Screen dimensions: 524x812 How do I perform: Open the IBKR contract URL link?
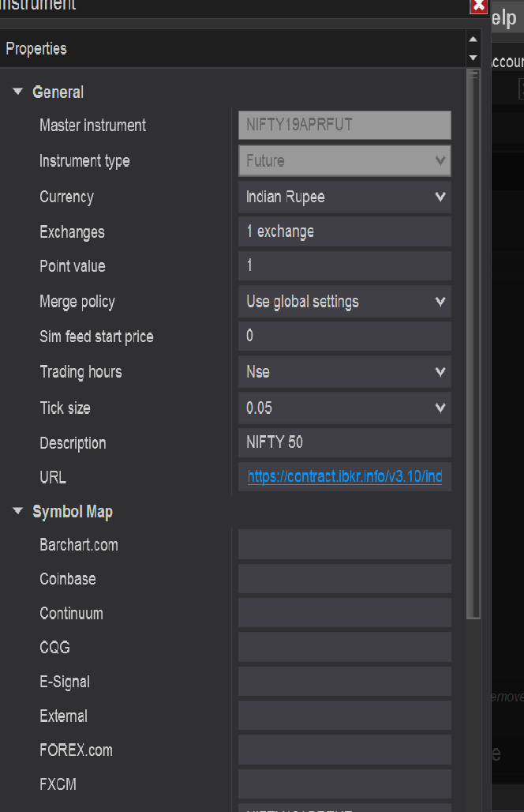[x=344, y=478]
